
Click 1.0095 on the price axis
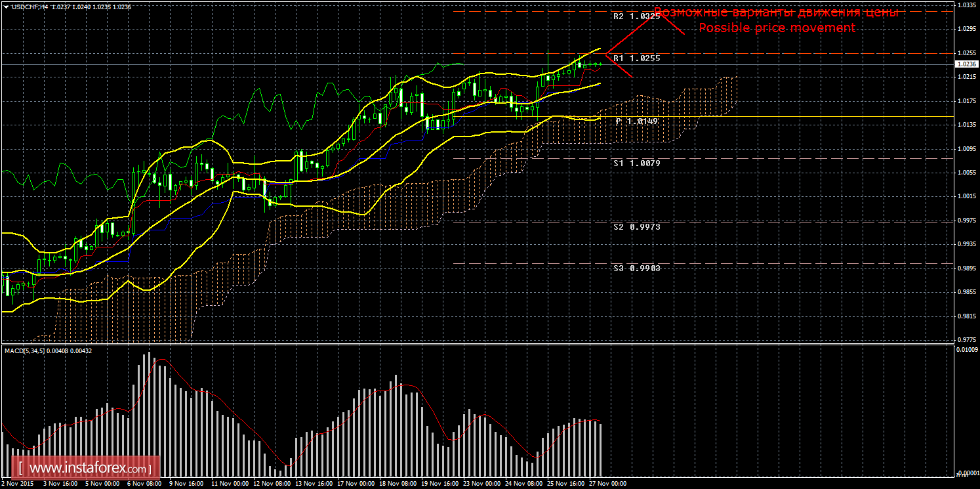[967, 148]
